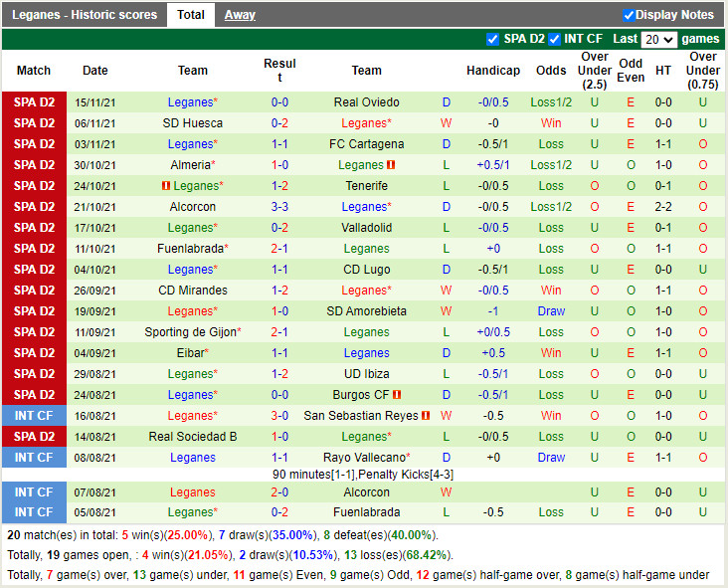Click CD Lugo in the 04/10/21 row
Image resolution: width=728 pixels, height=588 pixels.
click(366, 270)
